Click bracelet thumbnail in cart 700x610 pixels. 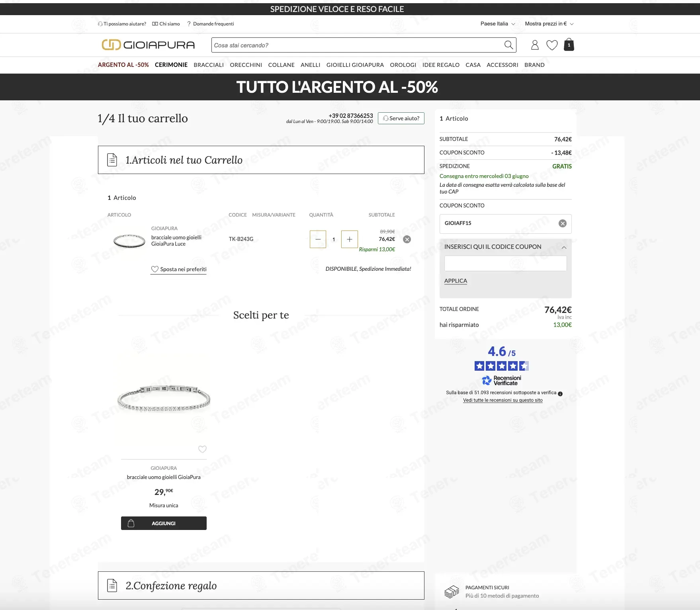129,241
